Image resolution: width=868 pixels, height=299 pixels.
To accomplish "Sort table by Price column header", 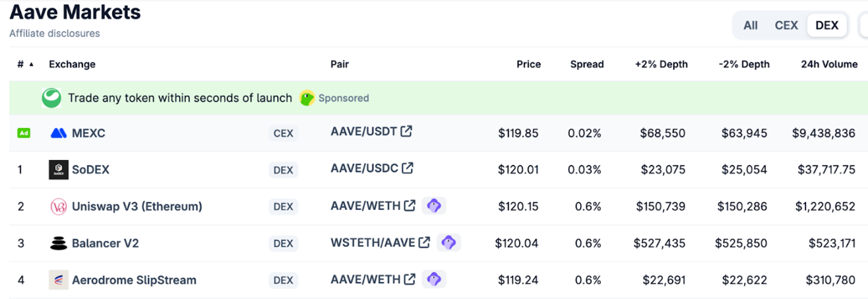I will pos(528,64).
